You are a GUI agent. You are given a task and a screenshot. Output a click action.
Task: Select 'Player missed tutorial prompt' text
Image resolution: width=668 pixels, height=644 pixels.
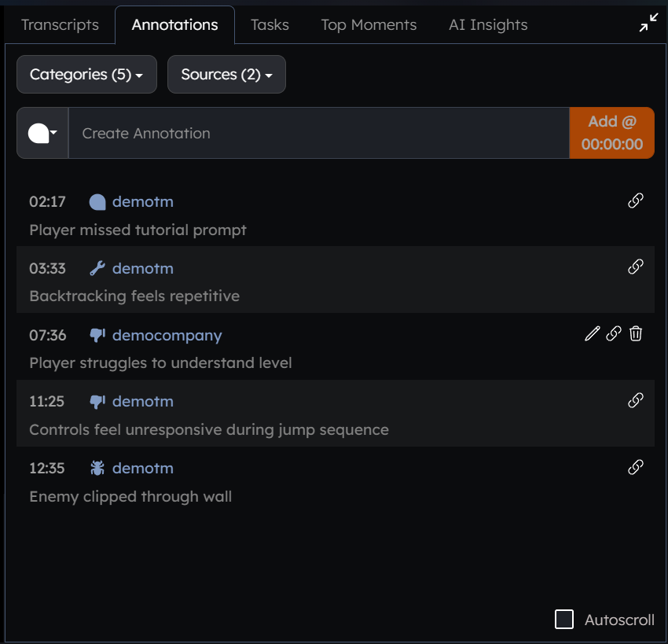click(138, 230)
